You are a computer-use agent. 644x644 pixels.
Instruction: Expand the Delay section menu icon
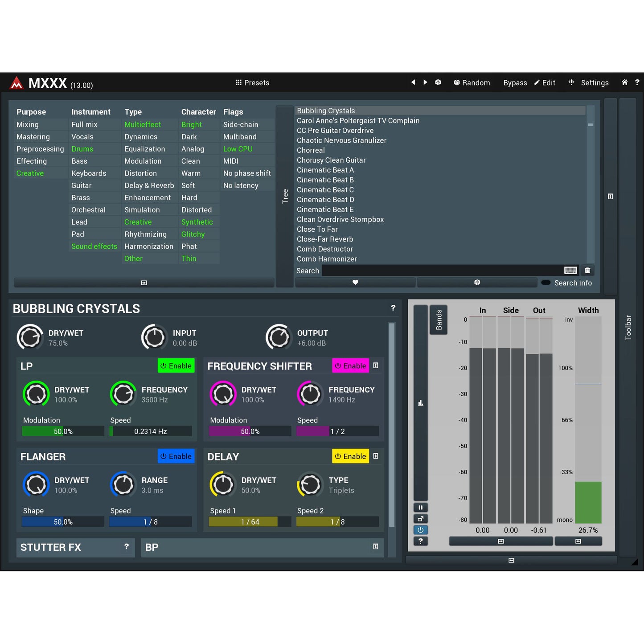(376, 456)
